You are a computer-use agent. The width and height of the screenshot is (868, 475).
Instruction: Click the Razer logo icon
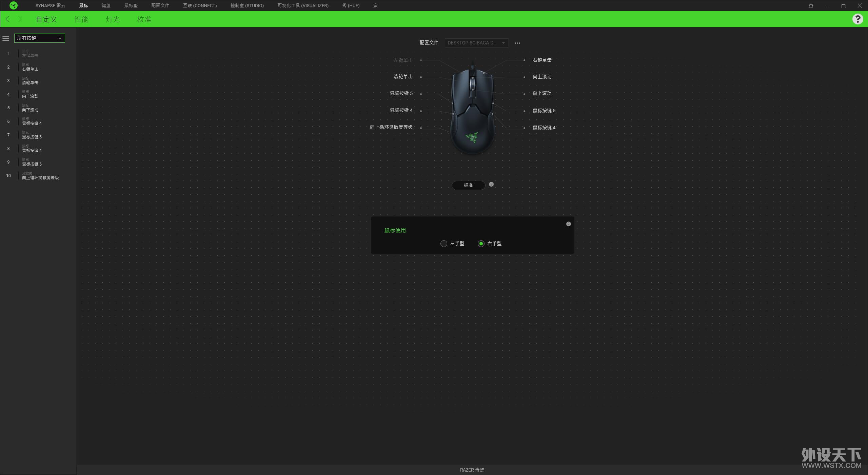point(14,5)
